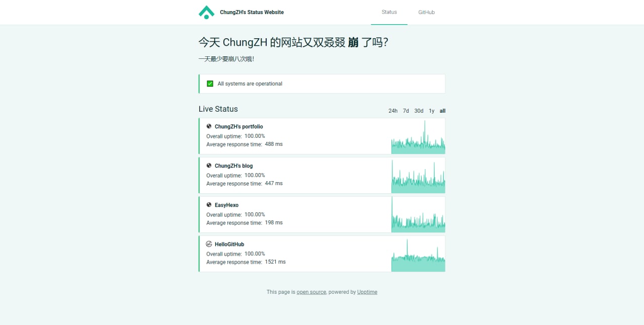Click ChungZH's portfolio response time graph

418,136
